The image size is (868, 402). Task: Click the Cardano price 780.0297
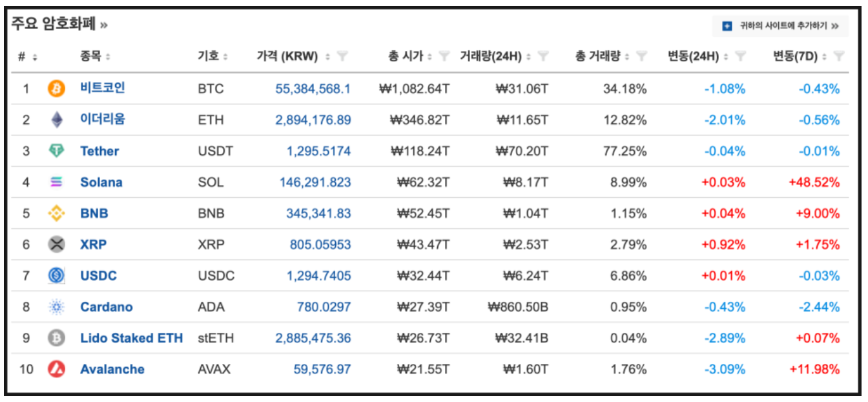click(x=324, y=307)
